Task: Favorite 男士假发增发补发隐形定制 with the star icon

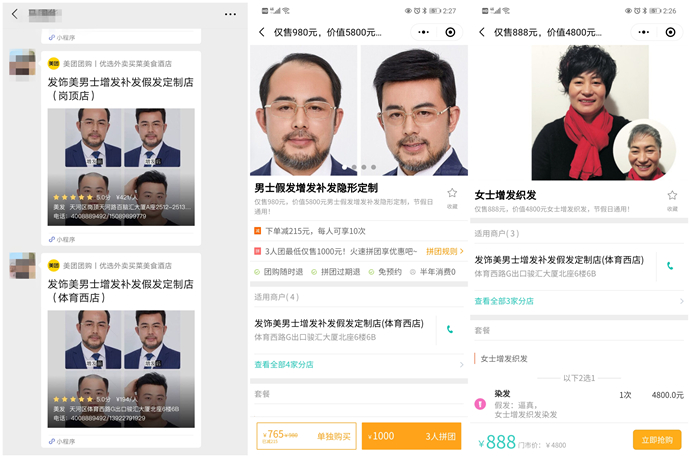Action: 451,194
